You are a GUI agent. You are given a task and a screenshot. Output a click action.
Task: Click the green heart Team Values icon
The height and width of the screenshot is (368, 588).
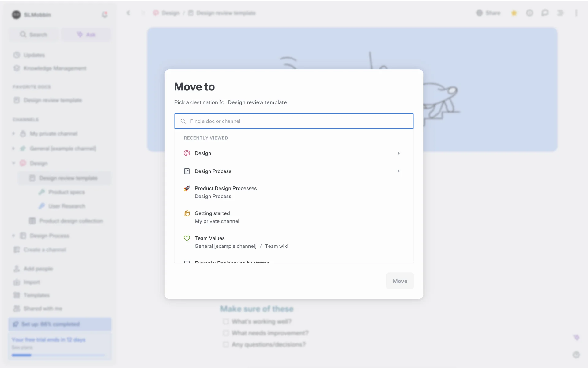[x=187, y=238]
